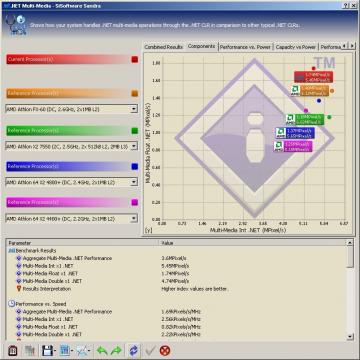360x360 pixels.
Task: Click the green data point on the chart
Action: pyautogui.click(x=329, y=117)
